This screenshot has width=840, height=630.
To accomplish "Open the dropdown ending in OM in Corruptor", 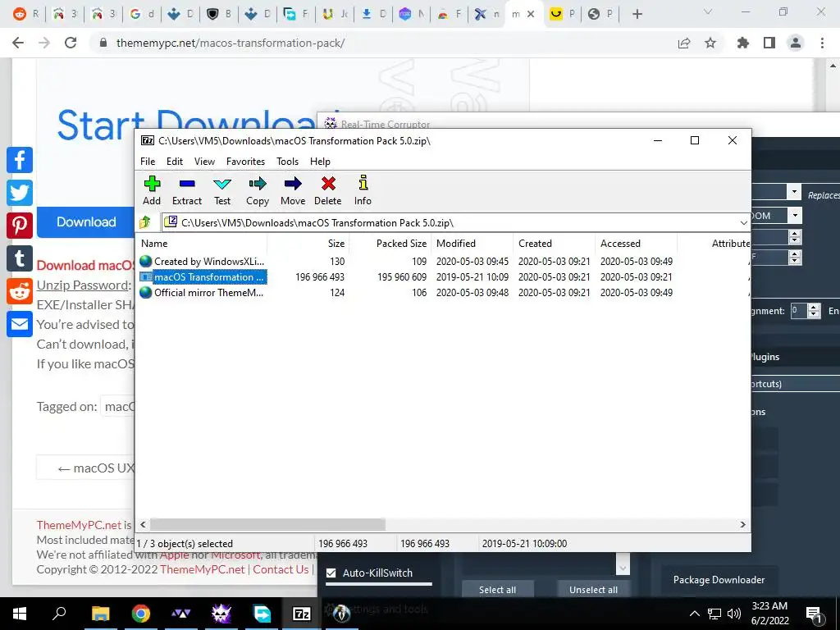I will [x=795, y=216].
